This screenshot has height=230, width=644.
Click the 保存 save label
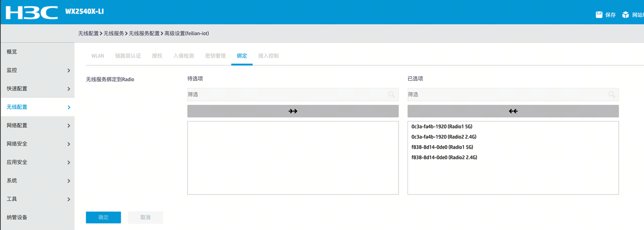(610, 15)
